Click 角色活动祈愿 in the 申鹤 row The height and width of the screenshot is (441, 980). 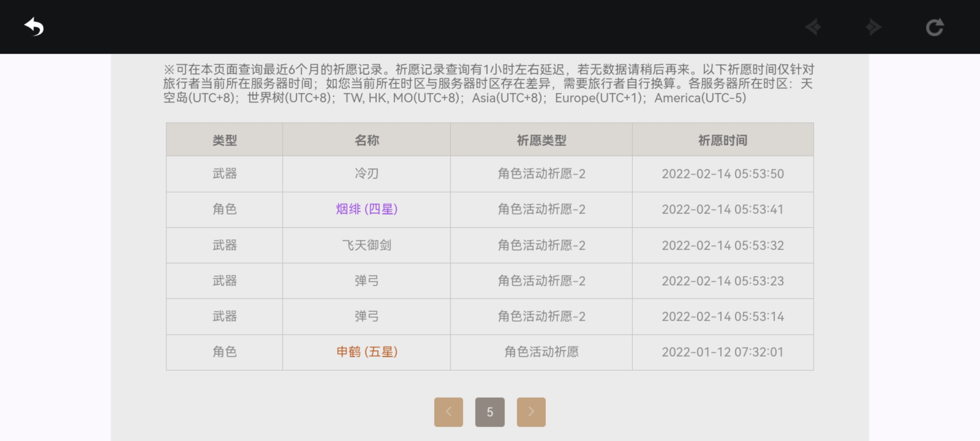pyautogui.click(x=541, y=352)
